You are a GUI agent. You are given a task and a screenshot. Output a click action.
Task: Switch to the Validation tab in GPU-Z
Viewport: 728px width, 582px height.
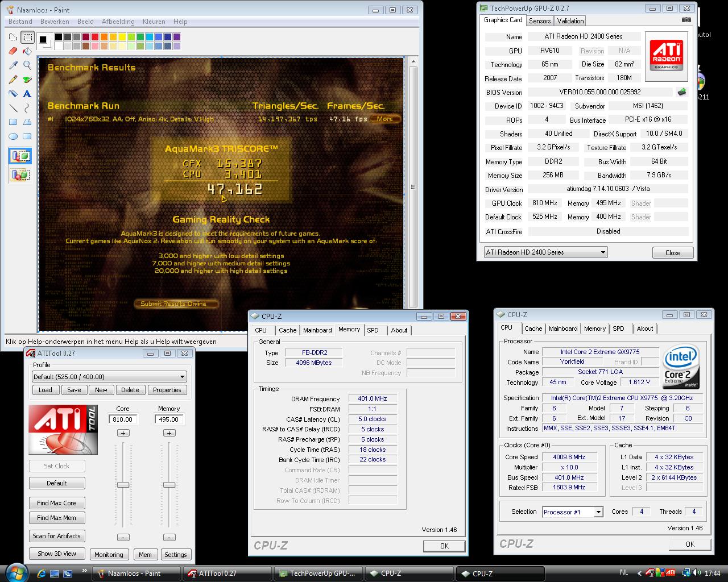(570, 21)
